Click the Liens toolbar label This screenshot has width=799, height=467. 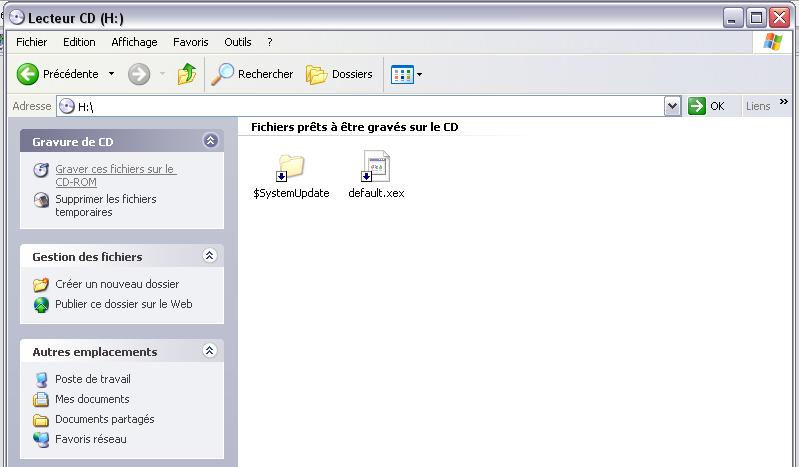coord(758,106)
